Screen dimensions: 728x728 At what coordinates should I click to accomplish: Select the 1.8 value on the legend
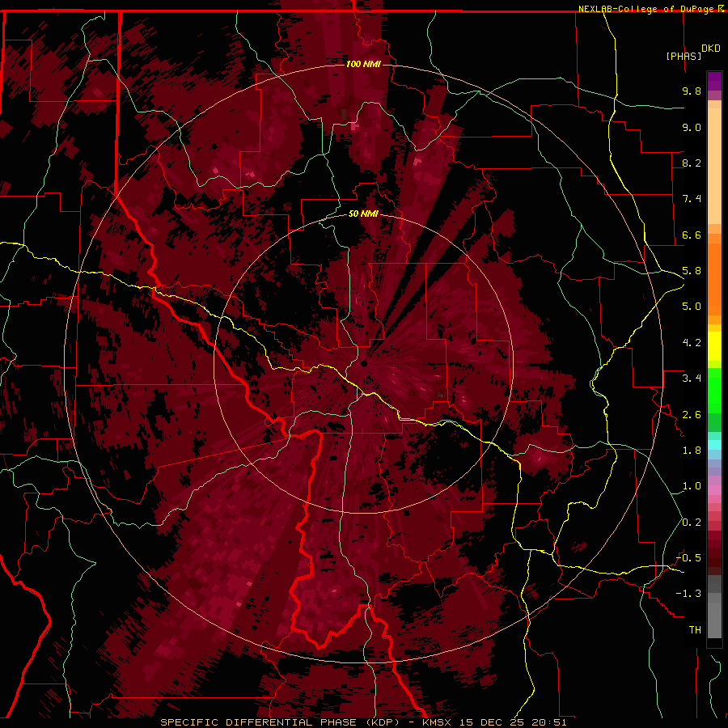[692, 451]
